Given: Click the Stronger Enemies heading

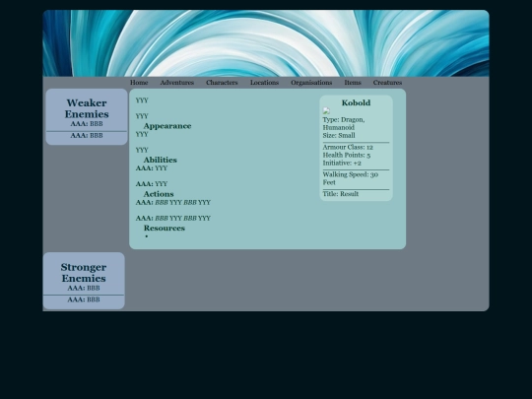Looking at the screenshot, I should pyautogui.click(x=84, y=273).
